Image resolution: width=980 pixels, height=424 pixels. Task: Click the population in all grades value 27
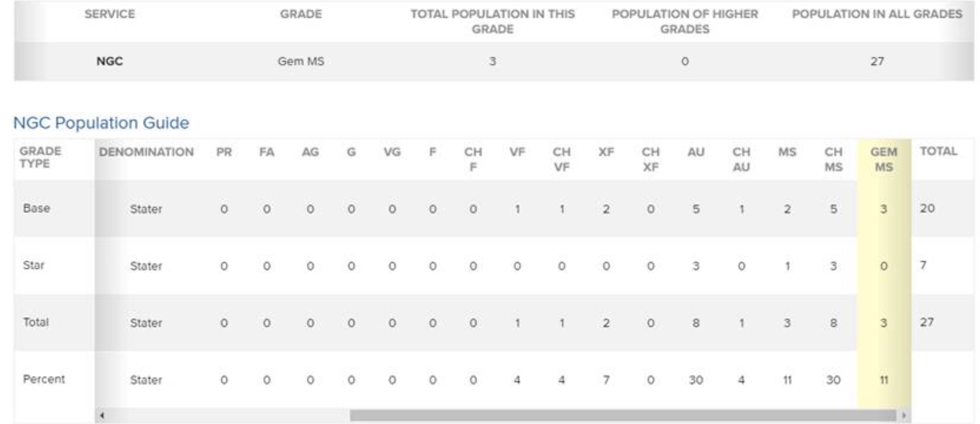[877, 61]
